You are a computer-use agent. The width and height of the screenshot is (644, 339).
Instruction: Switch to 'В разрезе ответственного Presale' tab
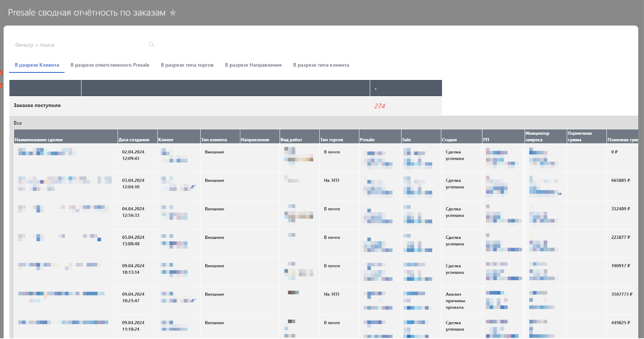(110, 65)
